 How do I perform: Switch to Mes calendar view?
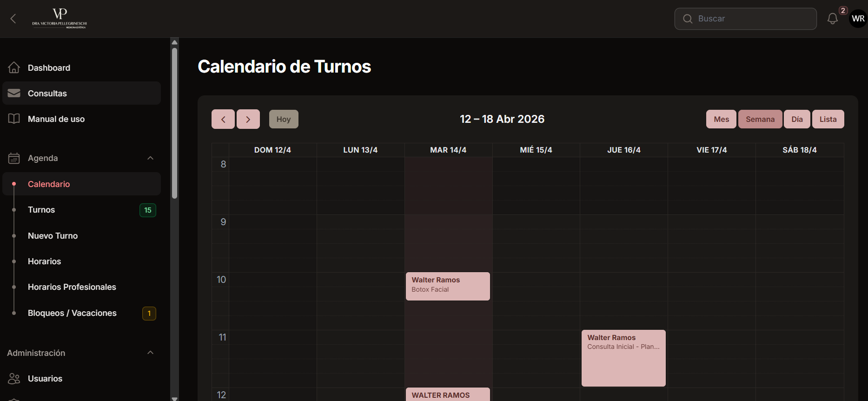pyautogui.click(x=721, y=120)
